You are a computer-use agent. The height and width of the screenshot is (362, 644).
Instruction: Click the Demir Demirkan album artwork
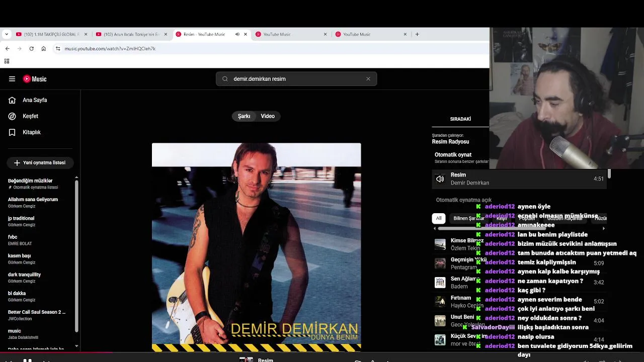[x=256, y=247]
